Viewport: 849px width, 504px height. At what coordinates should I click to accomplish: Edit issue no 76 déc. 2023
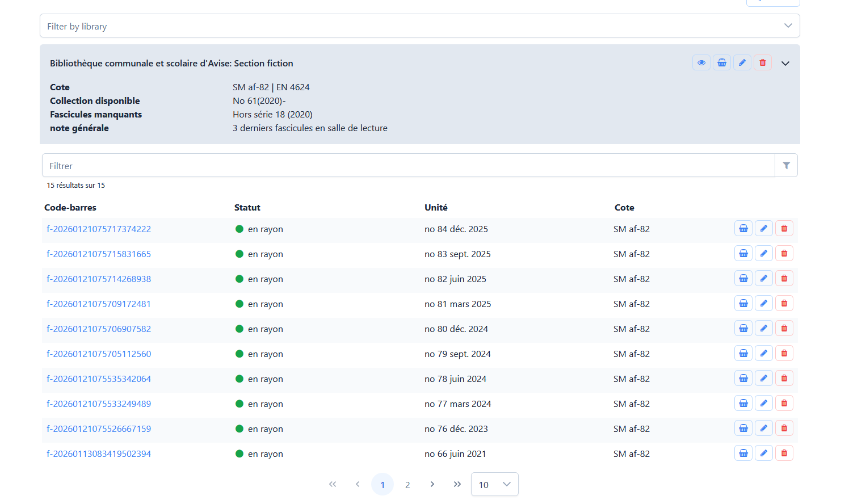[764, 428]
